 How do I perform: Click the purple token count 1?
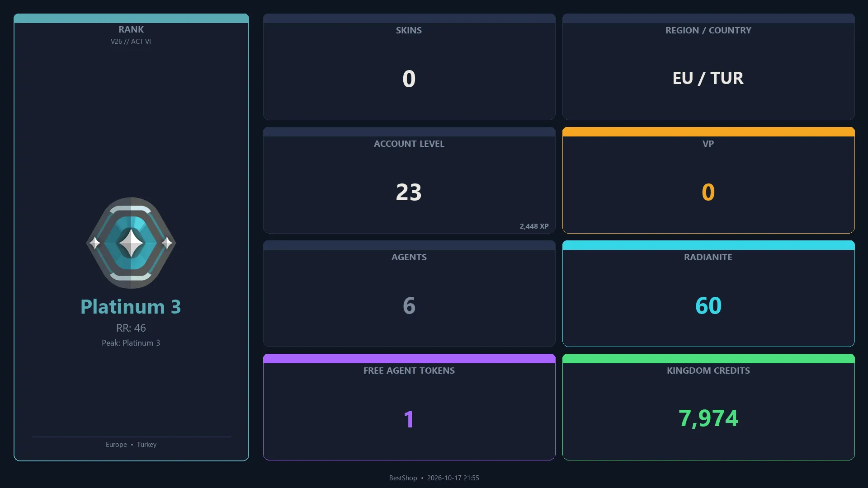click(x=409, y=419)
